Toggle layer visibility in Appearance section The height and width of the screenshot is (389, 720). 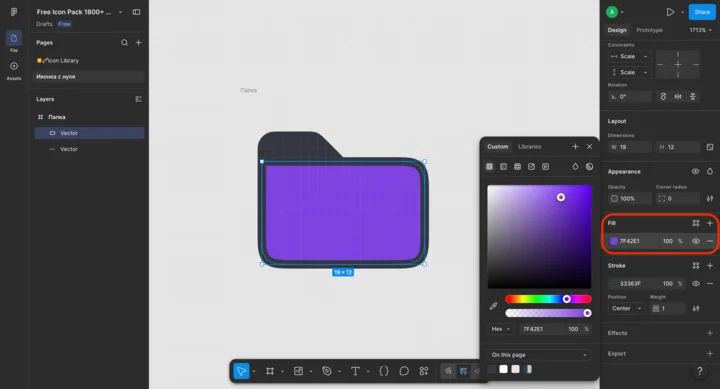695,171
